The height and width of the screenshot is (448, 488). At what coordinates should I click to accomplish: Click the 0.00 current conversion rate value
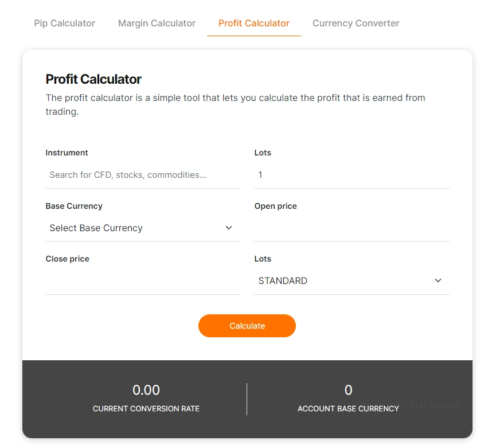coord(146,390)
